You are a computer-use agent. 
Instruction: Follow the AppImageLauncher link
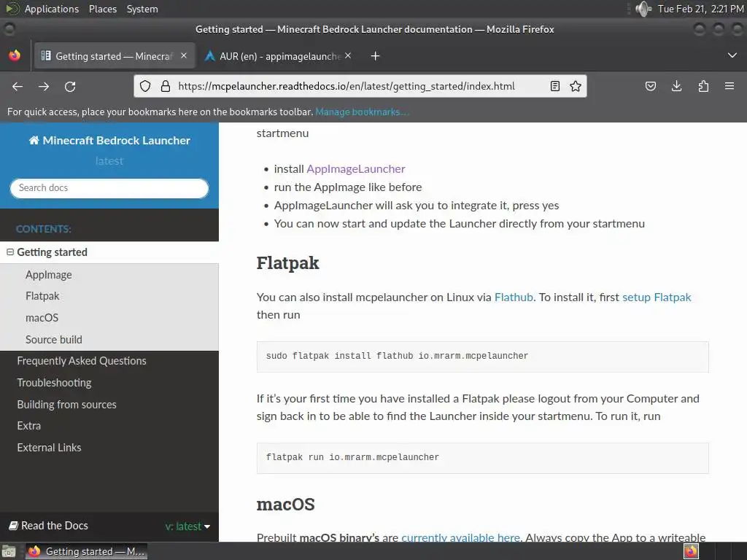356,169
